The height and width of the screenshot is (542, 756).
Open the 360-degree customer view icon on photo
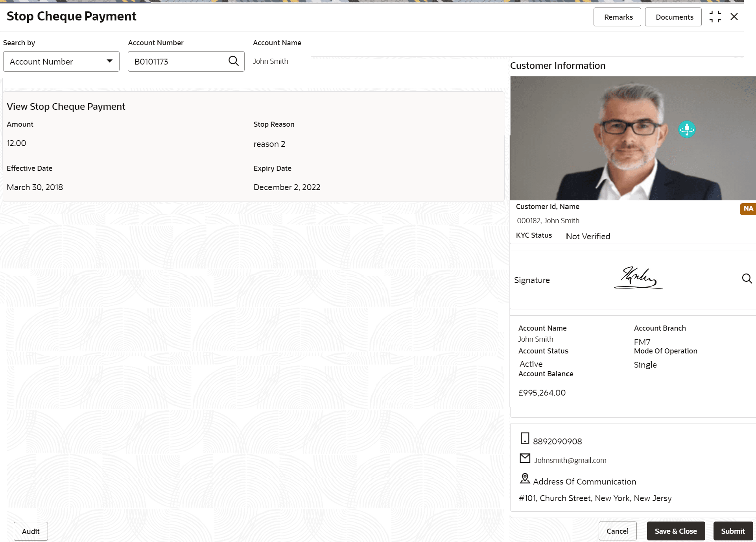(687, 129)
